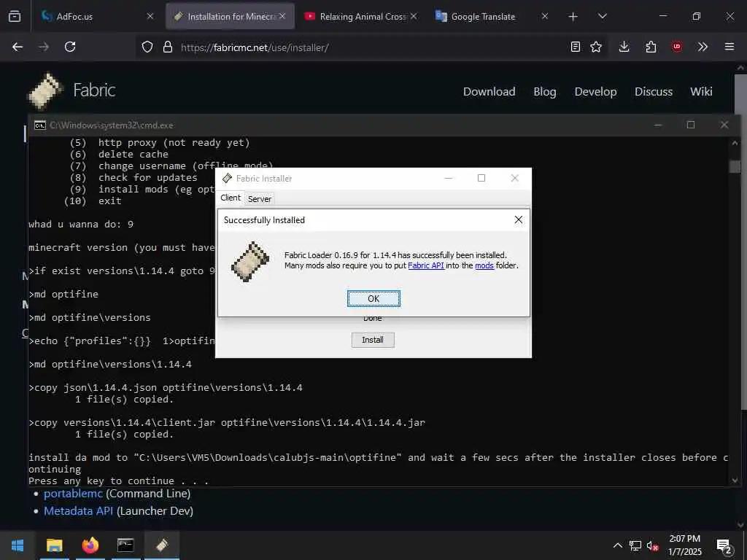Click the cmd scrollbar down arrow

tap(735, 481)
